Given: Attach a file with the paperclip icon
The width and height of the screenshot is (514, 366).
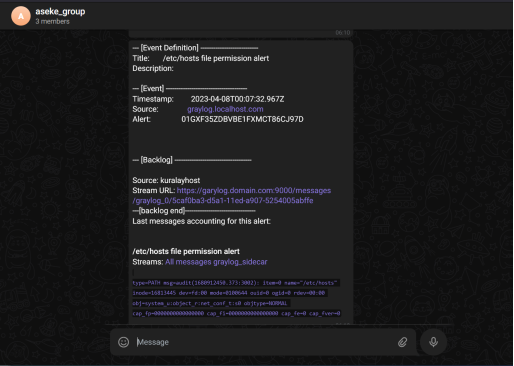Looking at the screenshot, I should (x=402, y=342).
